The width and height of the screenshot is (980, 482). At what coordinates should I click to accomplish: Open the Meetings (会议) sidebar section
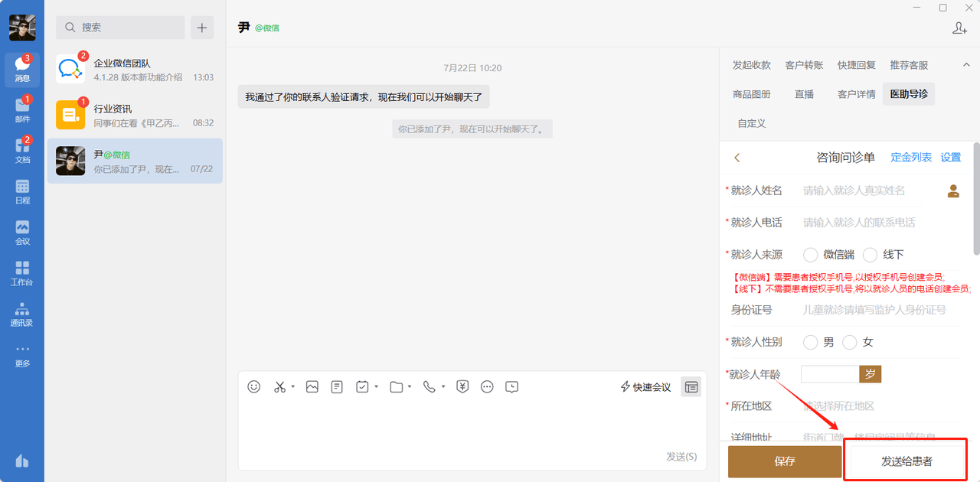click(22, 232)
